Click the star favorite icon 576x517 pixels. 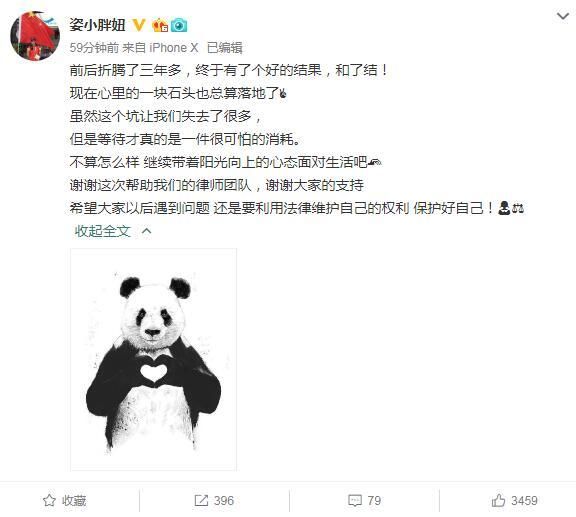49,500
